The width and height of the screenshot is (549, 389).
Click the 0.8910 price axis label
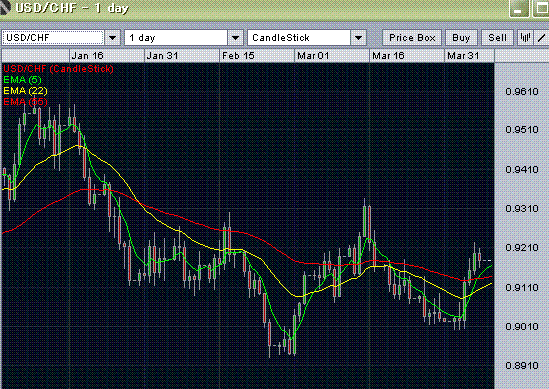pyautogui.click(x=522, y=366)
